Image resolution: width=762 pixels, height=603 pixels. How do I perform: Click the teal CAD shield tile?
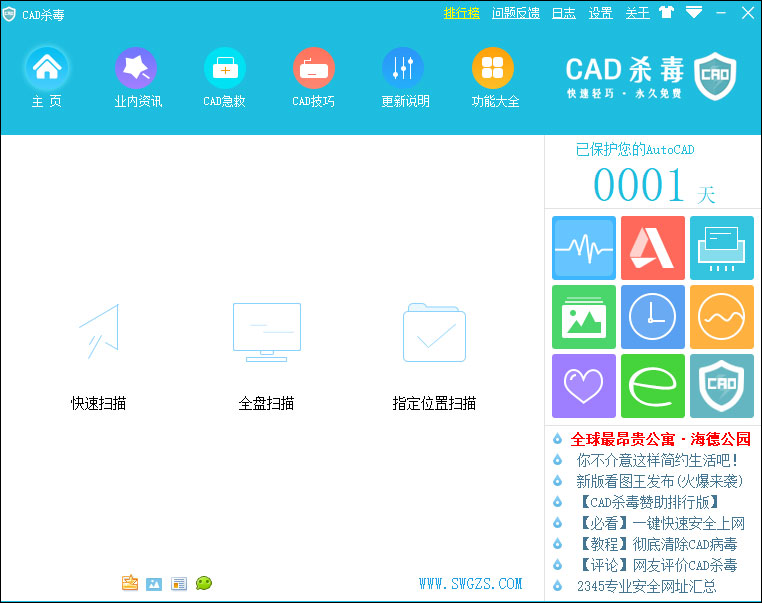tap(722, 386)
